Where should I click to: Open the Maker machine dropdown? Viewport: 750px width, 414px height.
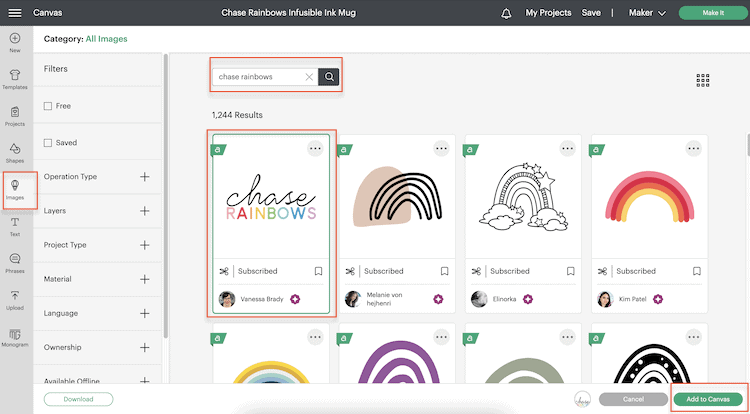[647, 13]
